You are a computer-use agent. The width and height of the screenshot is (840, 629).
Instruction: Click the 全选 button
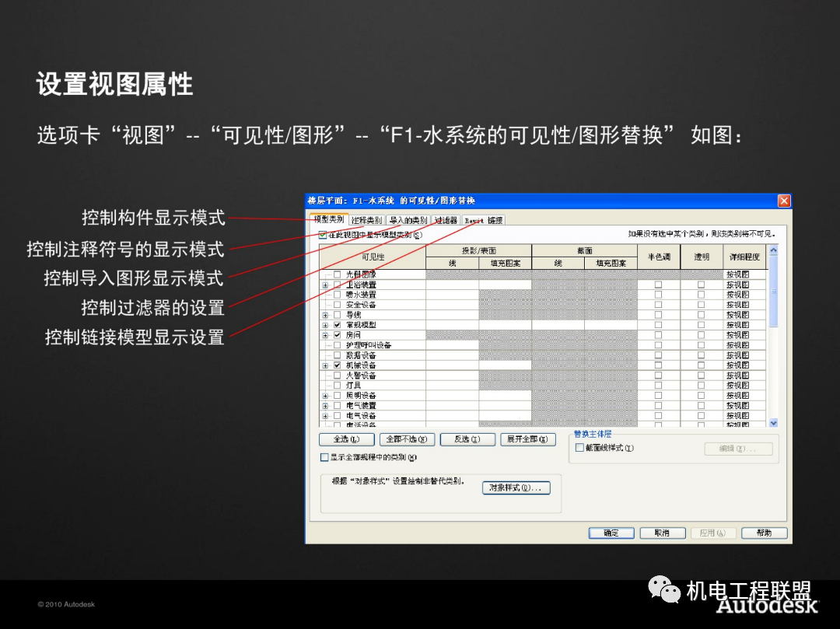point(346,439)
